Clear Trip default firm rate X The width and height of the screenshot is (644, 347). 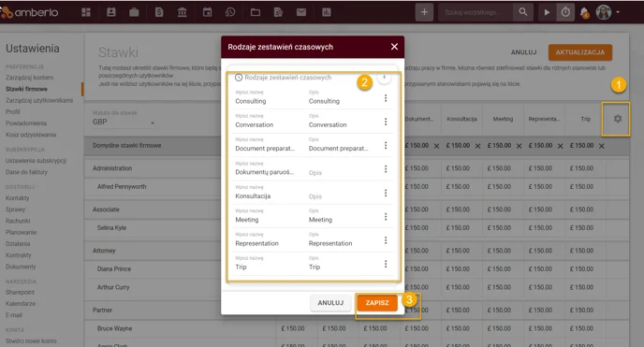click(x=602, y=146)
